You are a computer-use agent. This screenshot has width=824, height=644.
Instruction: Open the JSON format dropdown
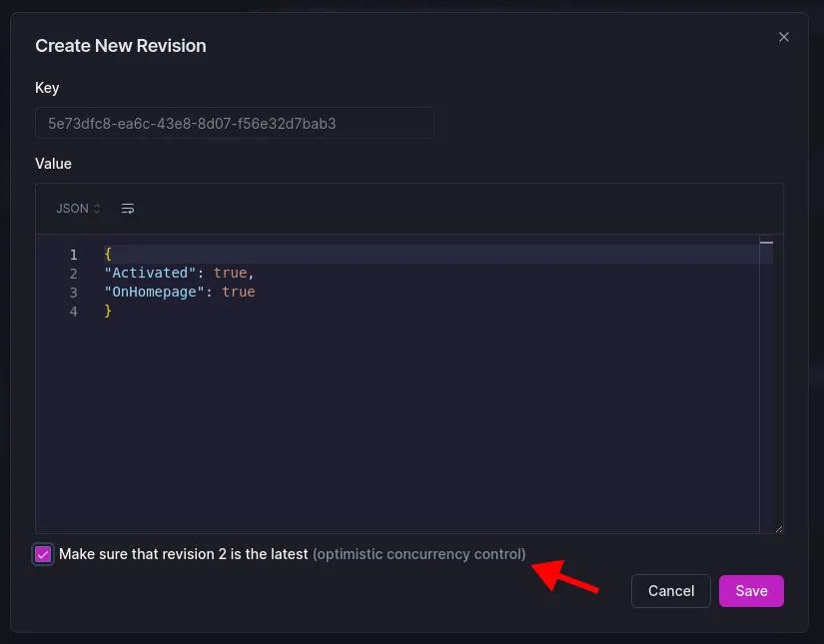click(78, 209)
